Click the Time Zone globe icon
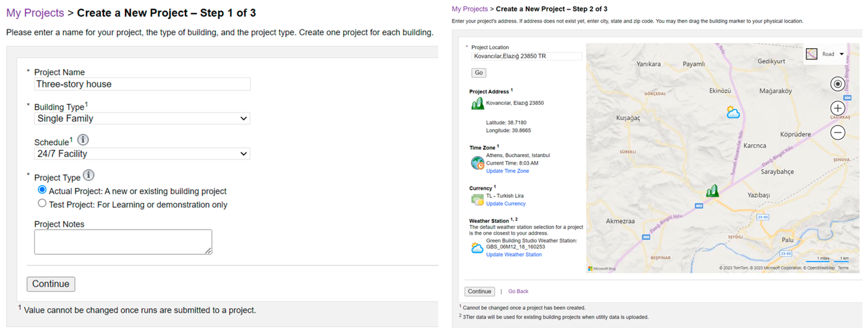The height and width of the screenshot is (334, 868). 477,163
